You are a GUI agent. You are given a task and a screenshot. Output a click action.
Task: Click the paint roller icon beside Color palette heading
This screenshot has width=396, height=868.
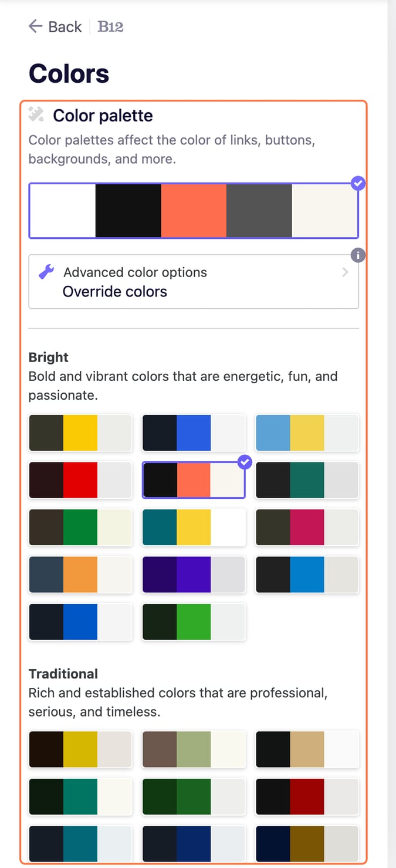point(36,115)
